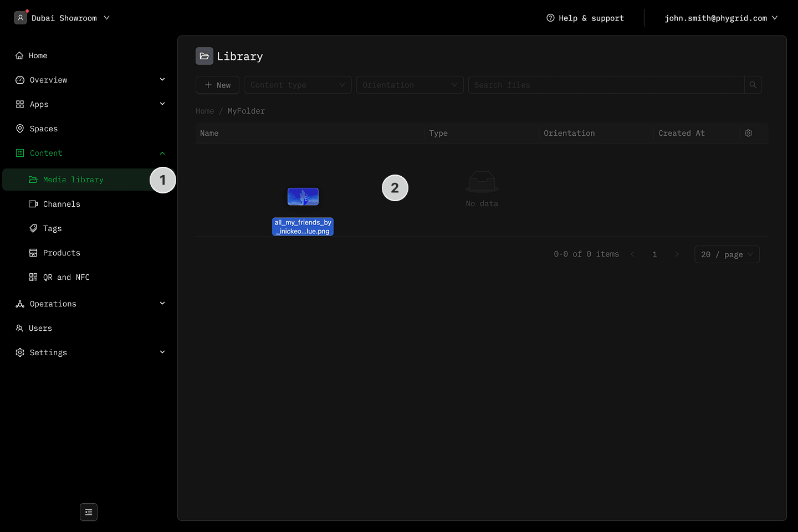
Task: Open Tags from the sidebar
Action: 52,228
